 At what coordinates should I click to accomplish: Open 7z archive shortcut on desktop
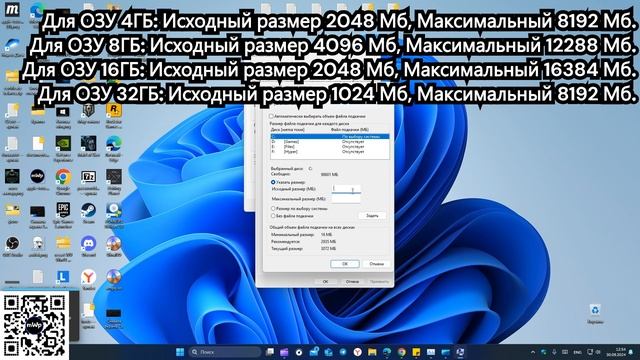[x=89, y=177]
